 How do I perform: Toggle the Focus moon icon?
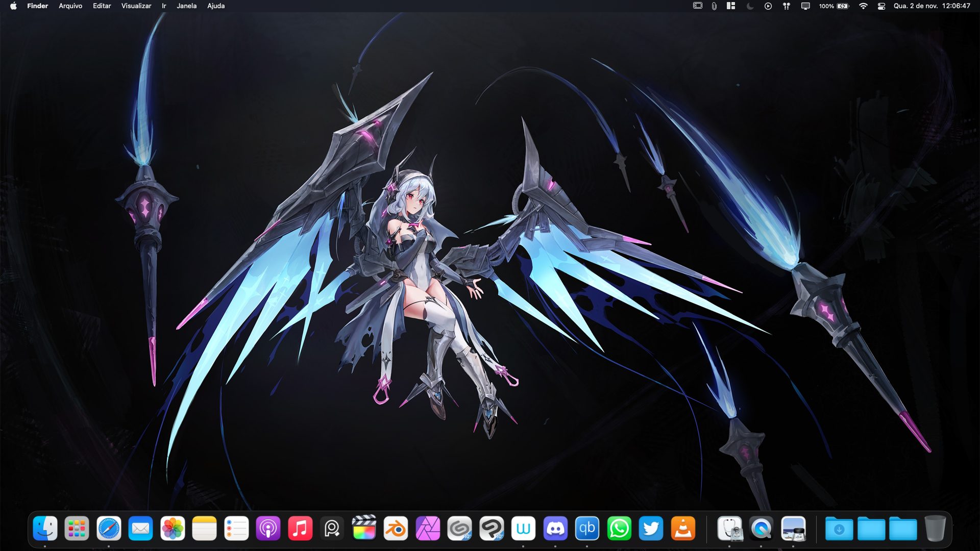coord(750,6)
